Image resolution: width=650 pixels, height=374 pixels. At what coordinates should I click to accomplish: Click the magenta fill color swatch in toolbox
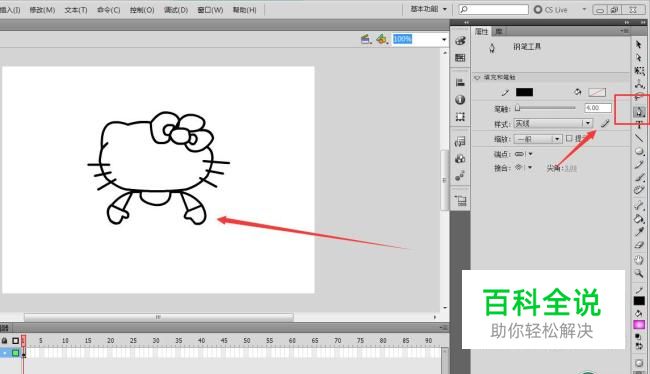coord(639,324)
